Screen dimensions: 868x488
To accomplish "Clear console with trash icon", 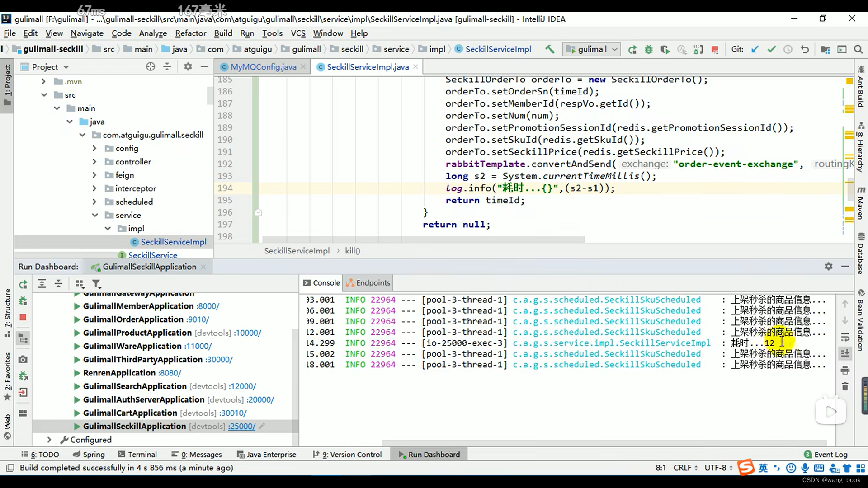I will point(845,386).
